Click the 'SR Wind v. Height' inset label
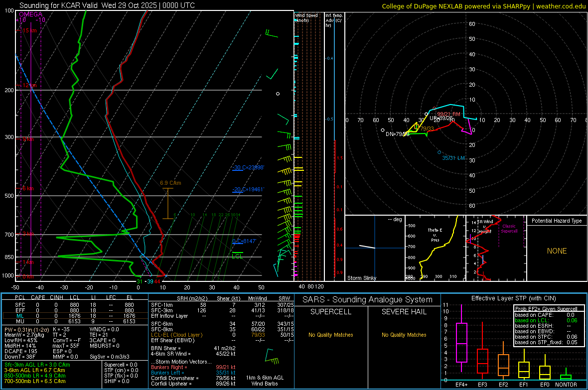 pyautogui.click(x=485, y=227)
